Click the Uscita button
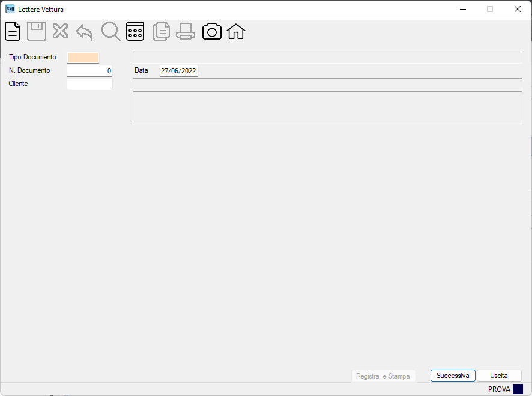The height and width of the screenshot is (396, 532). point(499,376)
